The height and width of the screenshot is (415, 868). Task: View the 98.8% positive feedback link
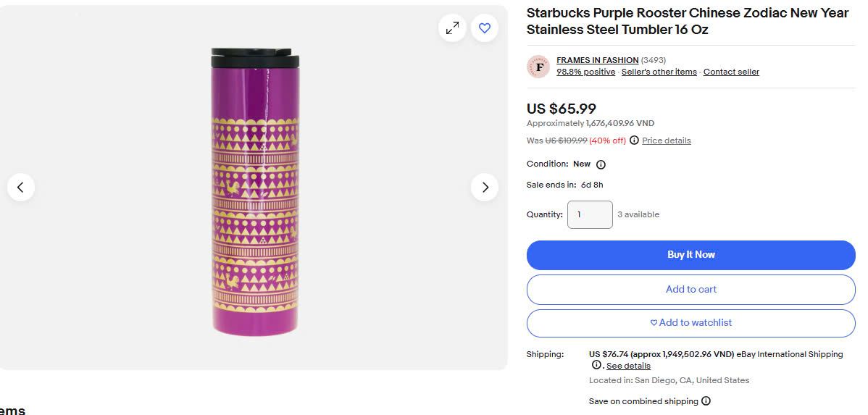pyautogui.click(x=585, y=72)
